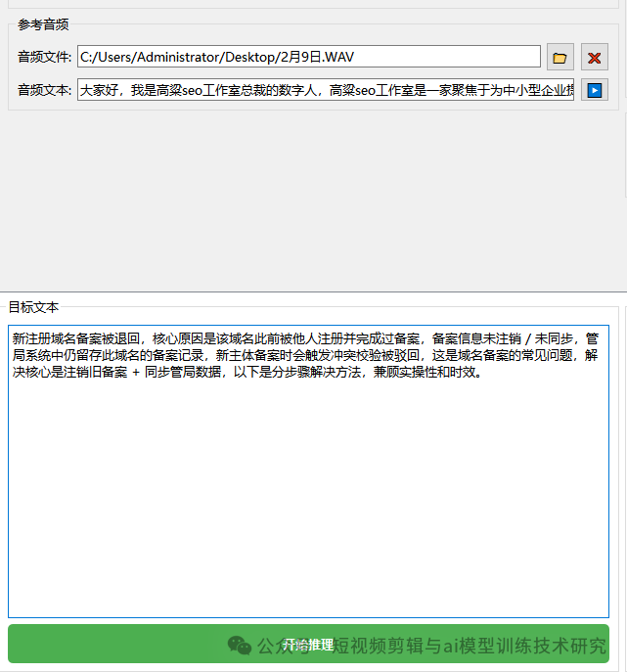The width and height of the screenshot is (627, 672).
Task: Click inside the 目标文本 text area
Action: tap(308, 471)
